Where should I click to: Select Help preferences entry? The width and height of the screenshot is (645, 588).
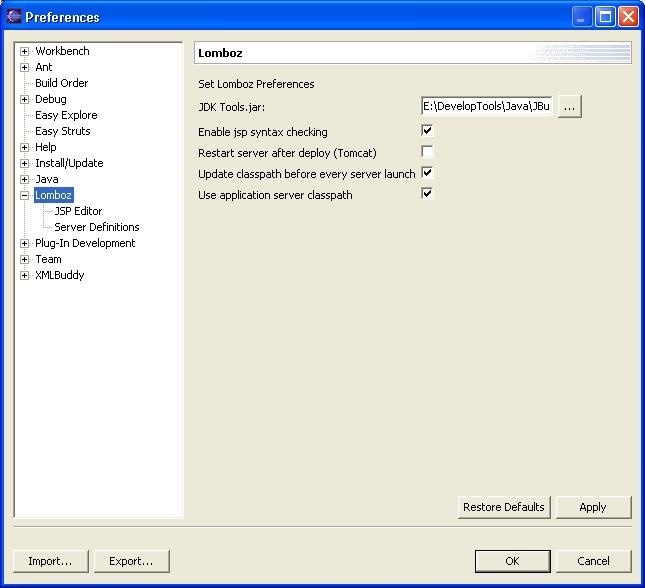point(46,147)
